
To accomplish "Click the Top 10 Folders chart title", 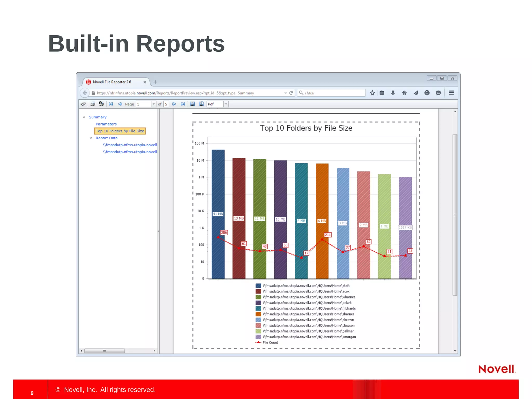I will click(306, 128).
